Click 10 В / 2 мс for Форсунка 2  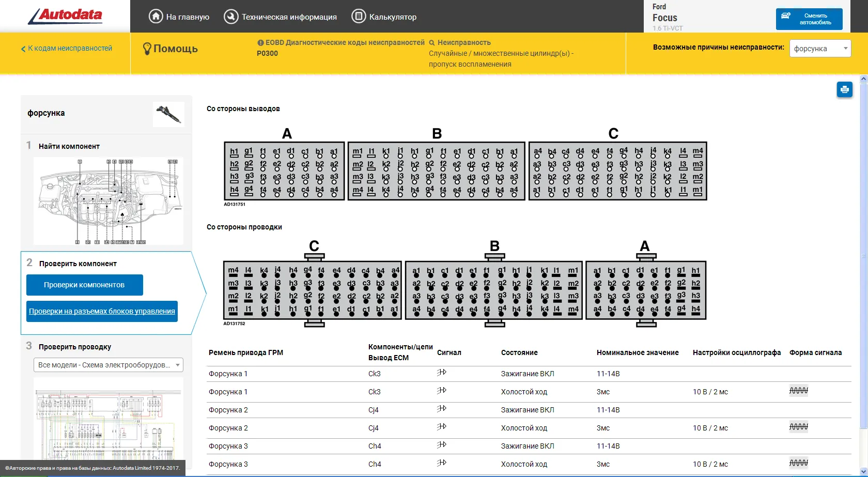(710, 428)
